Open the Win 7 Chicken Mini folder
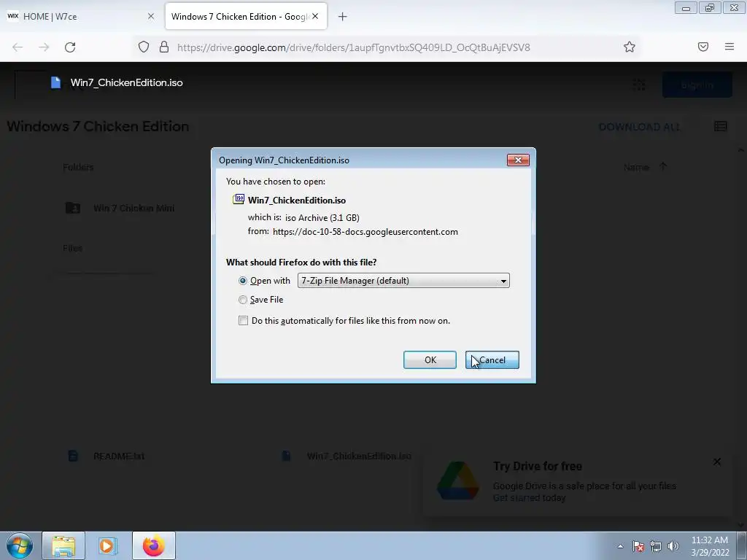This screenshot has height=560, width=747. pyautogui.click(x=134, y=208)
